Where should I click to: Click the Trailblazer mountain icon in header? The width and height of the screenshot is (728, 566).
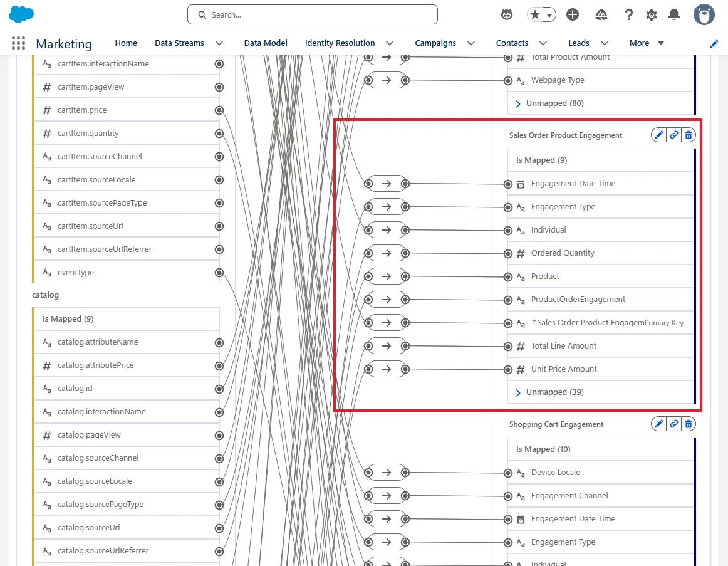601,15
